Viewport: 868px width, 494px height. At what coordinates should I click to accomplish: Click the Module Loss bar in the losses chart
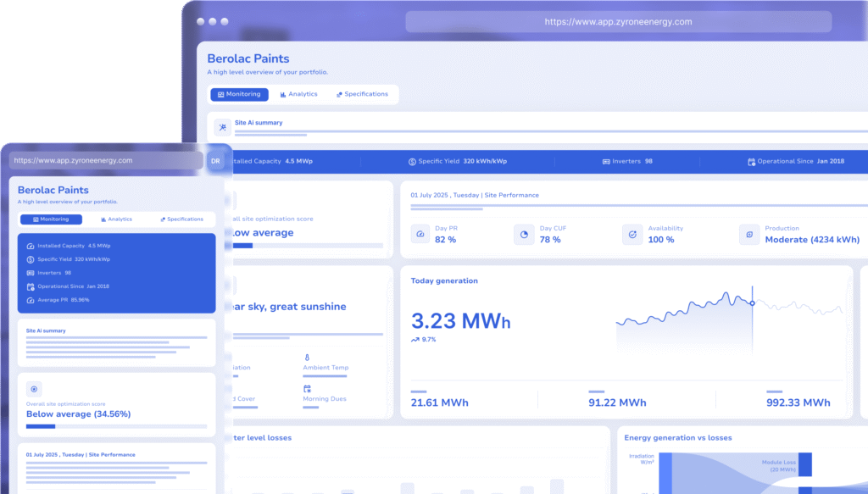[x=804, y=463]
